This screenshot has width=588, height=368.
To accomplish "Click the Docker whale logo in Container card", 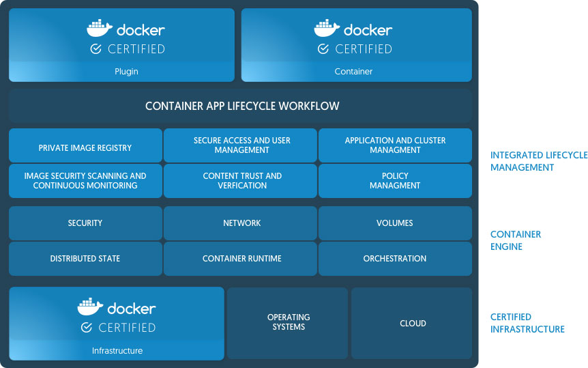I will pyautogui.click(x=327, y=28).
